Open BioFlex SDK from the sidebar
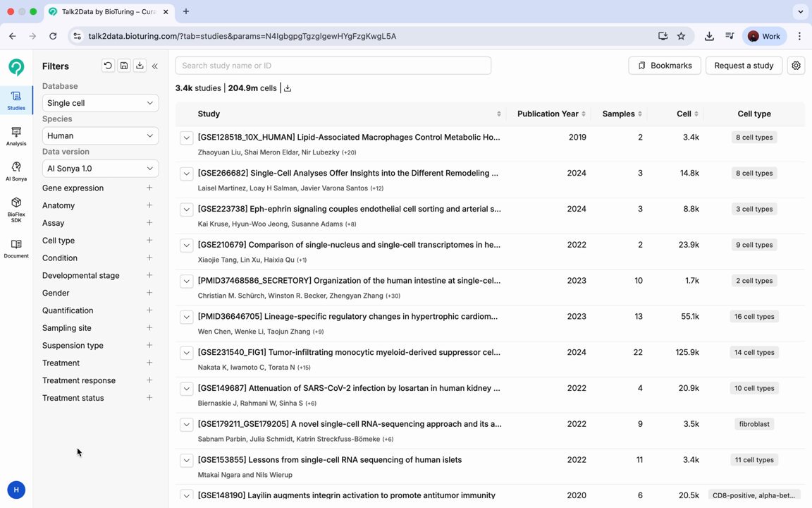The width and height of the screenshot is (812, 508). pos(16,210)
